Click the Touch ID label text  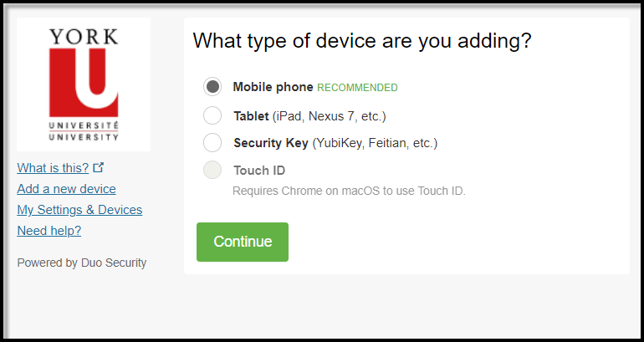point(259,171)
